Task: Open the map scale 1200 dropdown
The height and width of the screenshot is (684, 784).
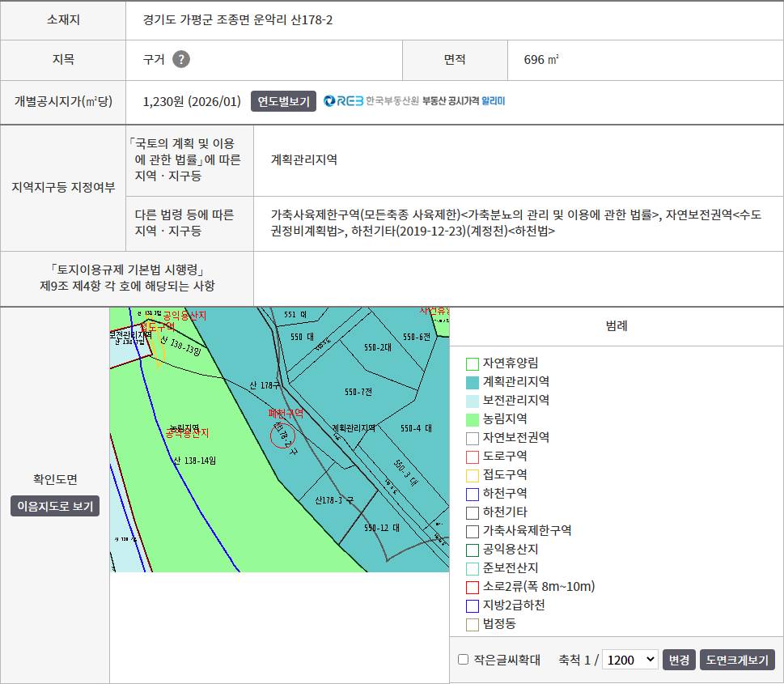Action: [629, 660]
